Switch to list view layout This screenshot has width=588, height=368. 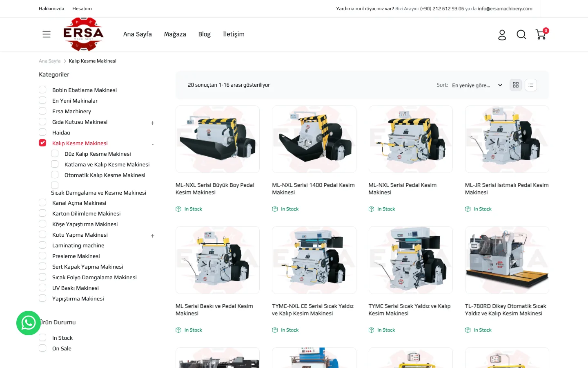pyautogui.click(x=531, y=85)
